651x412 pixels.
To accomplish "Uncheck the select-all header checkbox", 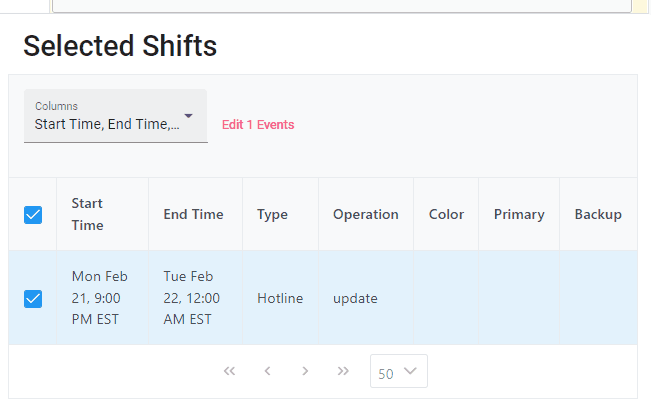I will tap(33, 214).
